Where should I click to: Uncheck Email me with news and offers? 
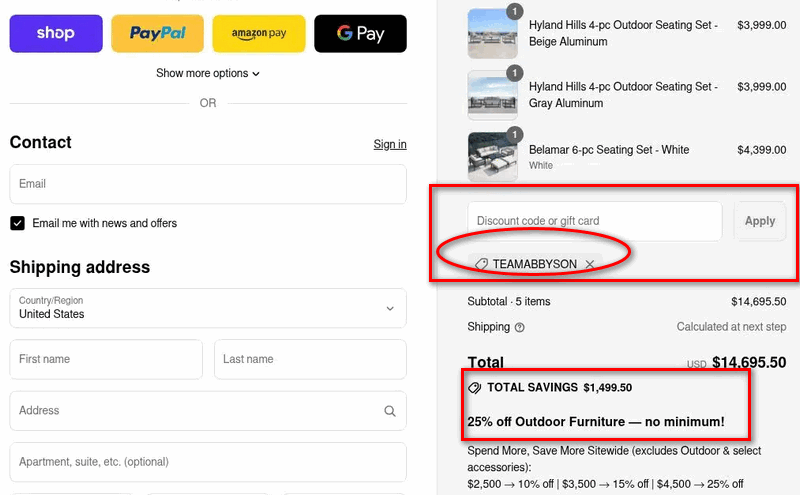pos(18,223)
